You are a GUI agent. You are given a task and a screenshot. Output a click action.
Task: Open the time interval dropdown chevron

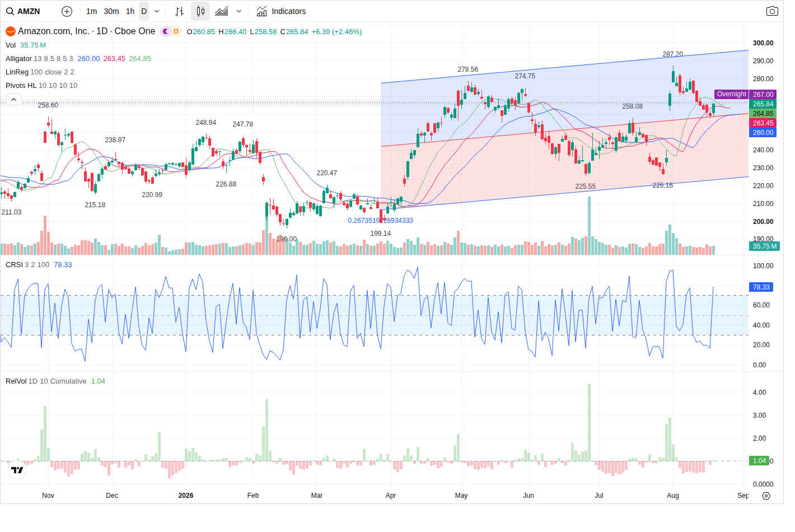point(157,11)
